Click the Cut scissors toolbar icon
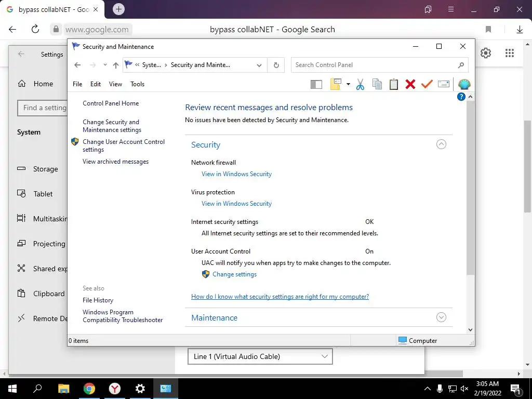Image resolution: width=532 pixels, height=399 pixels. point(360,84)
